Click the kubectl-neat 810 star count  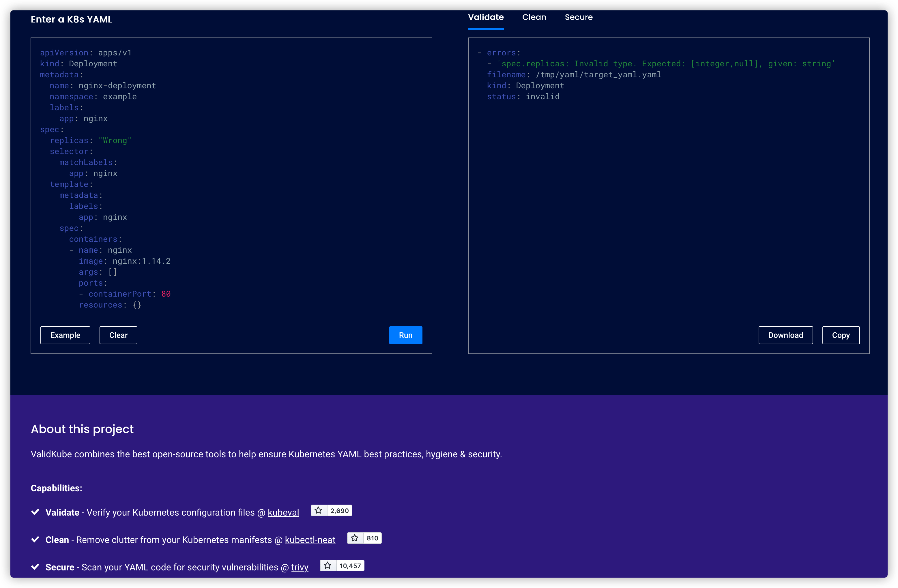pos(372,538)
